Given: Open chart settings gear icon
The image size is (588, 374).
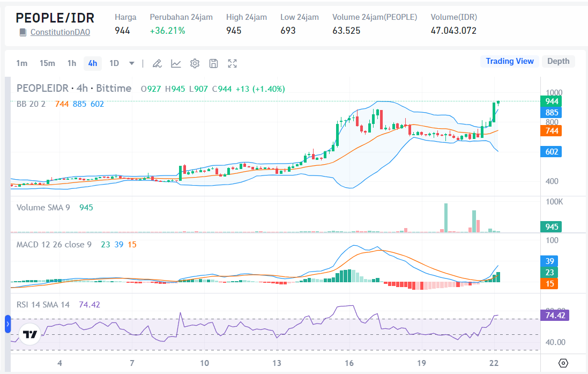Looking at the screenshot, I should click(195, 63).
